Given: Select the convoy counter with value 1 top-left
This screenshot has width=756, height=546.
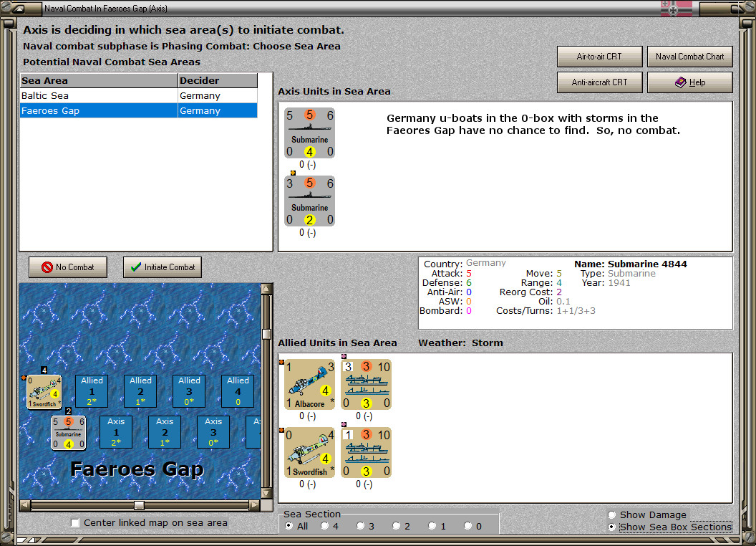Looking at the screenshot, I should coord(366,452).
